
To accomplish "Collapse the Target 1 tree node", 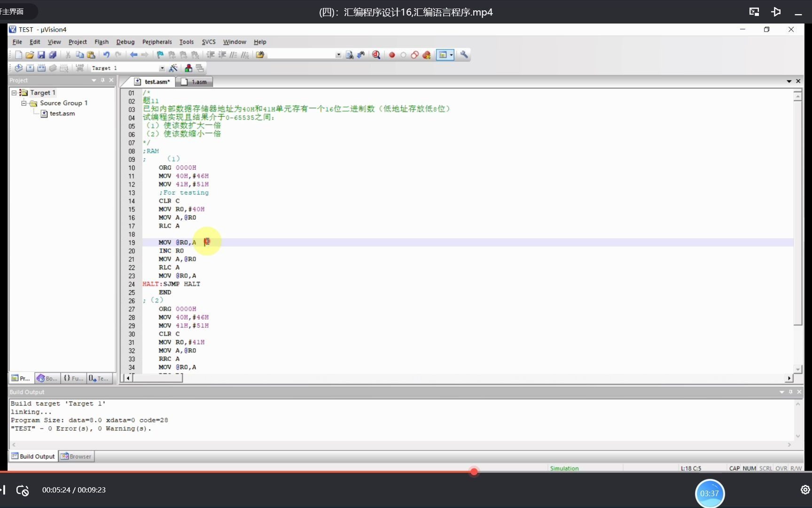I will click(x=14, y=93).
